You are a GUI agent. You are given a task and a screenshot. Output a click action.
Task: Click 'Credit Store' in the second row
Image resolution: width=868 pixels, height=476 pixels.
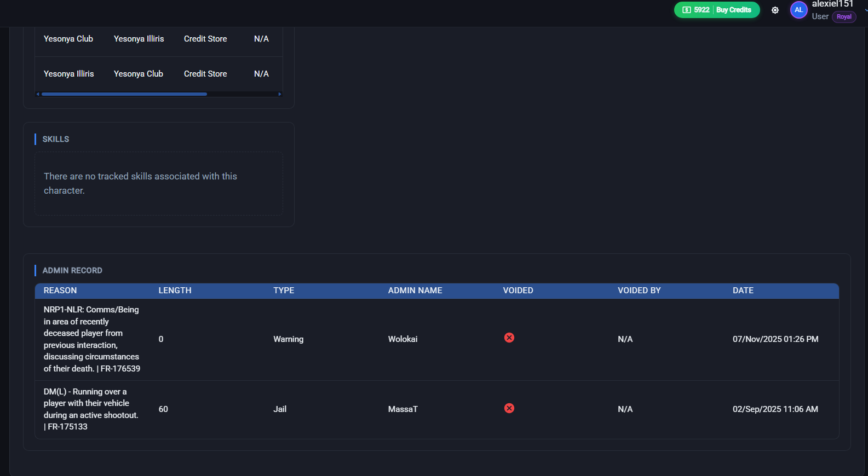pyautogui.click(x=205, y=74)
